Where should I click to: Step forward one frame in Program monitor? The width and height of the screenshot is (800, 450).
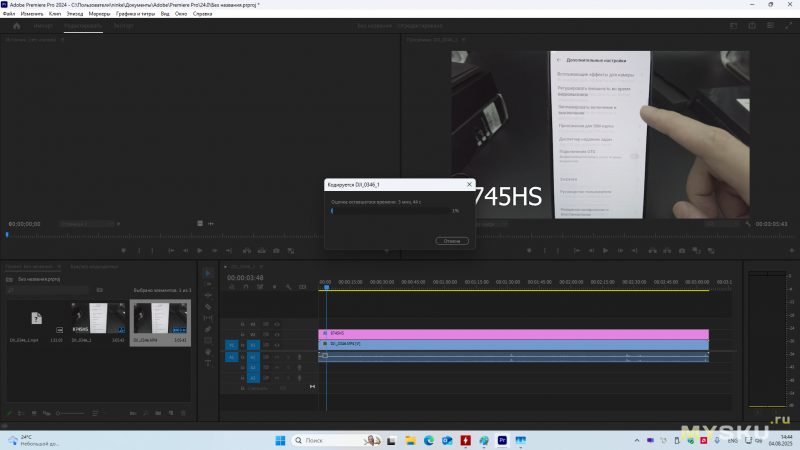pos(620,251)
